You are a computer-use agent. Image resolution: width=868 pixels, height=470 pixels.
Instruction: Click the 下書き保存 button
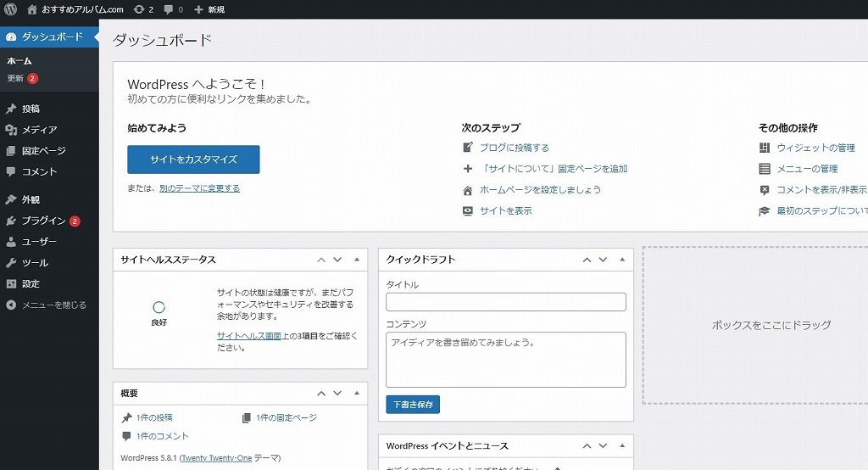pyautogui.click(x=413, y=405)
